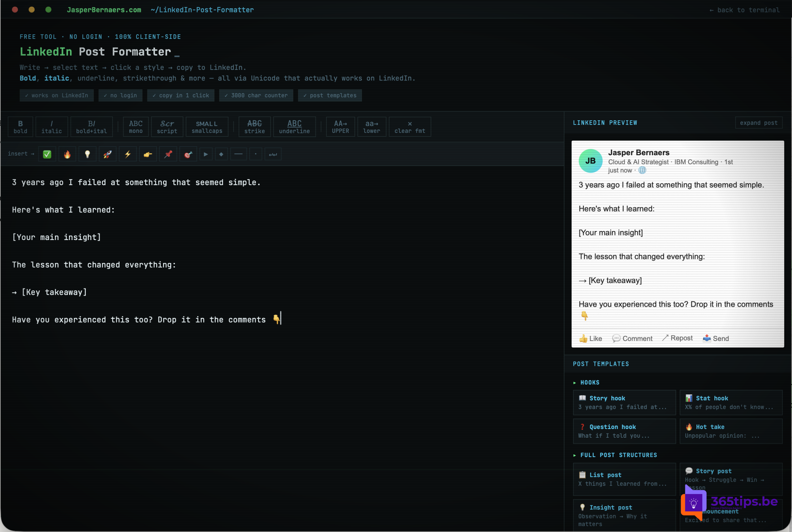Viewport: 792px width, 532px height.
Task: Insert the pushpin emoji
Action: coord(168,154)
